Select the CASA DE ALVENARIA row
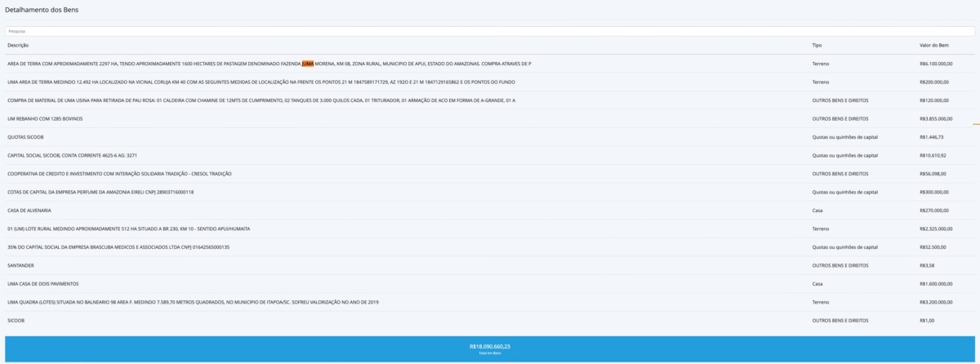The width and height of the screenshot is (980, 364). (29, 211)
